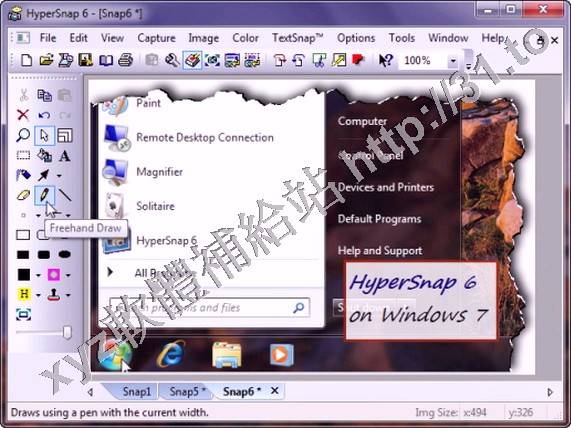
Task: Open the Options menu
Action: click(x=356, y=38)
